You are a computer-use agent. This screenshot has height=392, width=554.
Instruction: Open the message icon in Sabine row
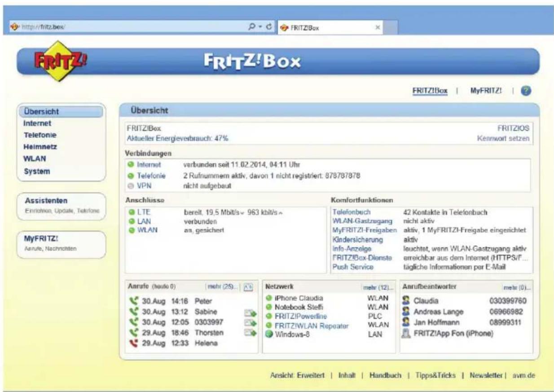(x=250, y=313)
